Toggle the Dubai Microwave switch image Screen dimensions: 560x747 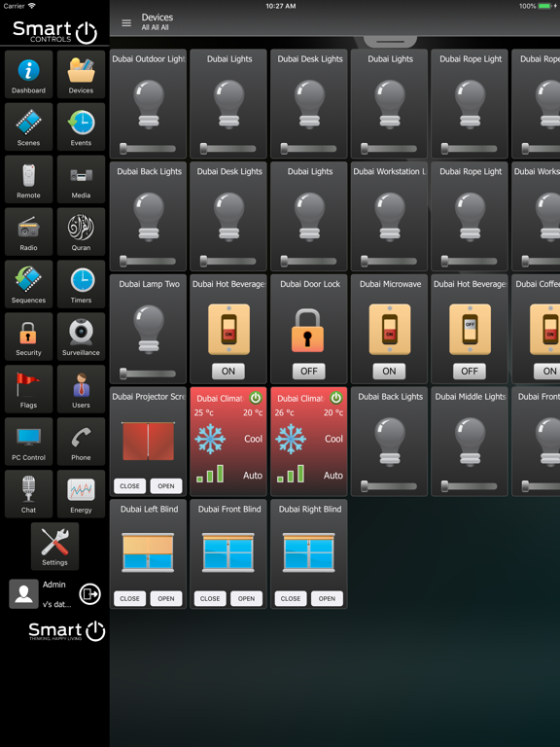[x=390, y=329]
